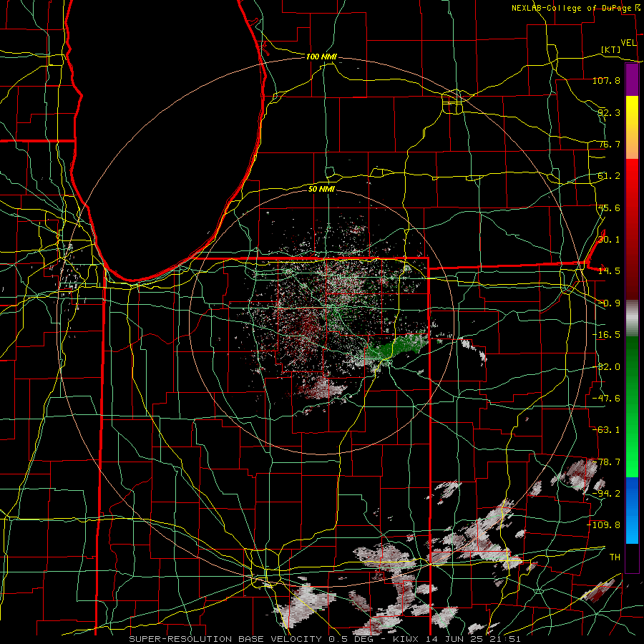Click the -109.8 velocity scale value

click(604, 525)
